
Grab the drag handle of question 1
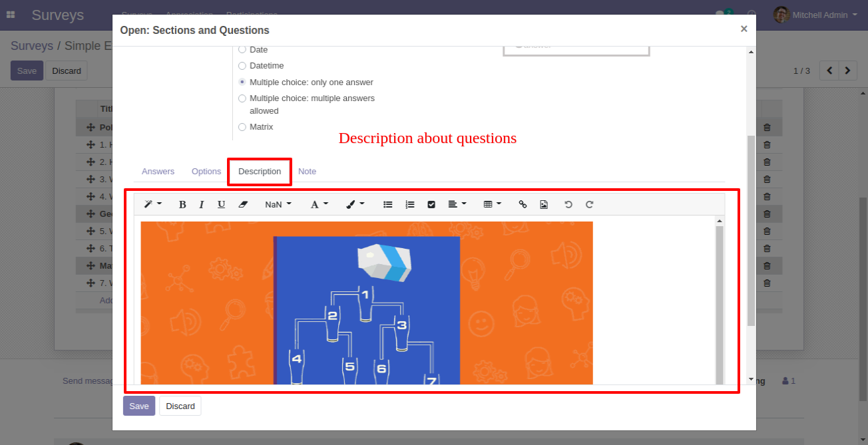click(91, 144)
